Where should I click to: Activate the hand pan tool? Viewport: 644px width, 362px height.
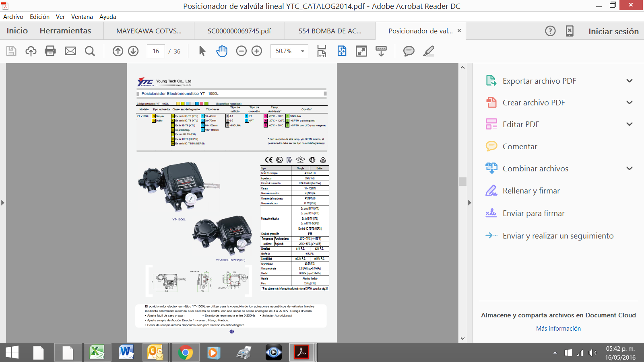pyautogui.click(x=222, y=51)
